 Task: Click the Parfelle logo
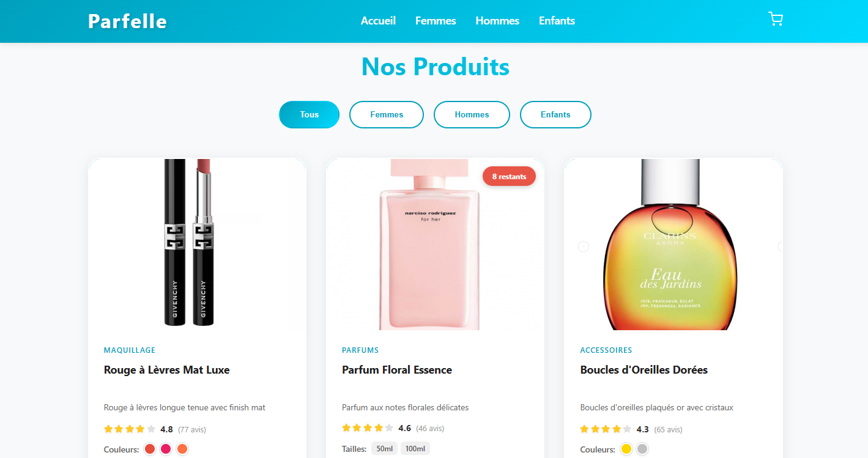127,21
